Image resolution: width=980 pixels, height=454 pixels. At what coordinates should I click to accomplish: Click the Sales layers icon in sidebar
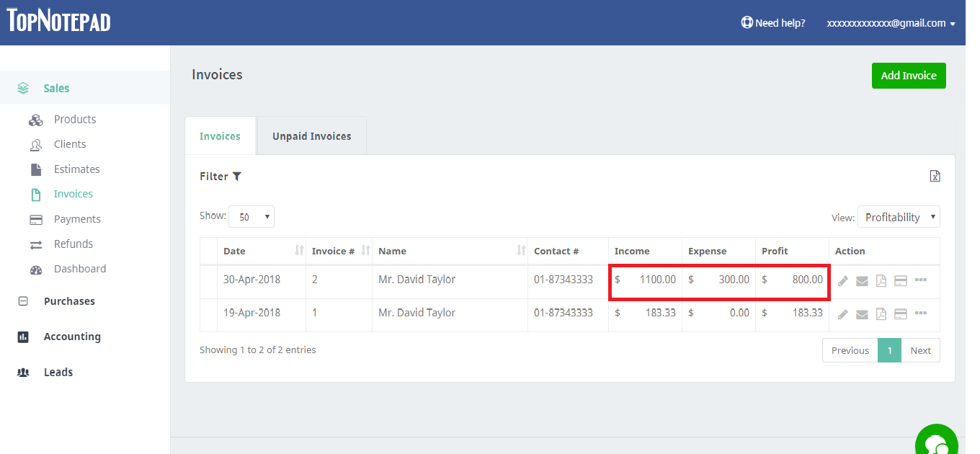[x=23, y=88]
